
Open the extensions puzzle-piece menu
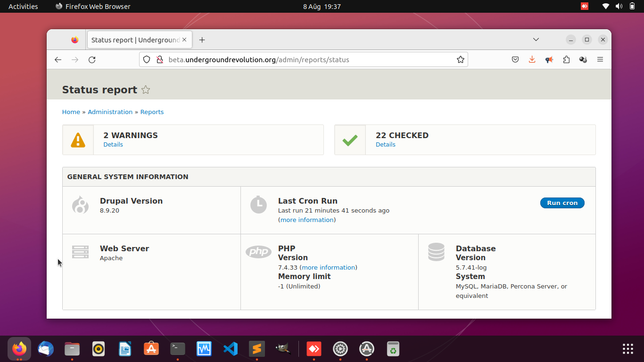click(566, 60)
